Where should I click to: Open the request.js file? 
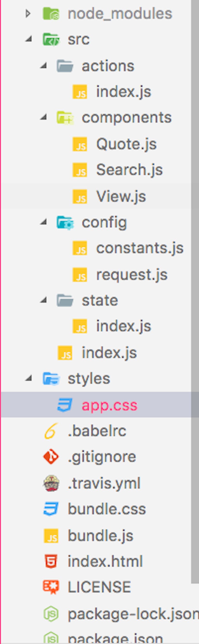point(132,275)
